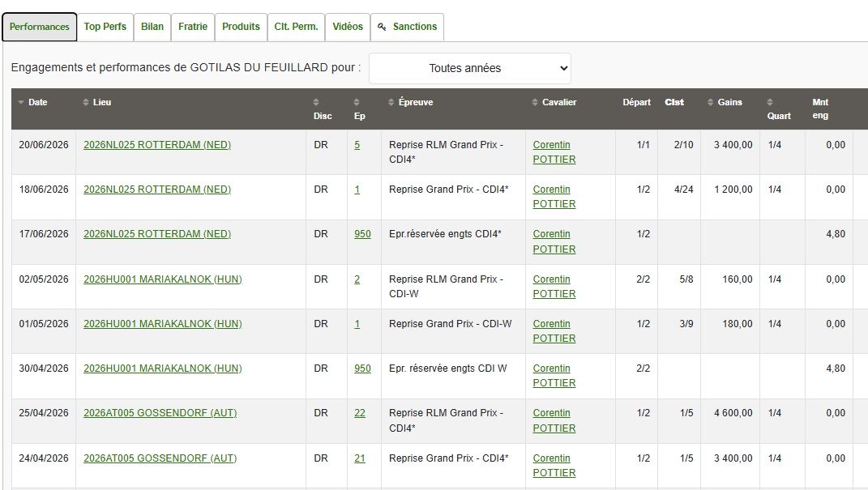Open Corentin POTTIER link in 17/06/2026 row
The width and height of the screenshot is (868, 490).
(554, 241)
